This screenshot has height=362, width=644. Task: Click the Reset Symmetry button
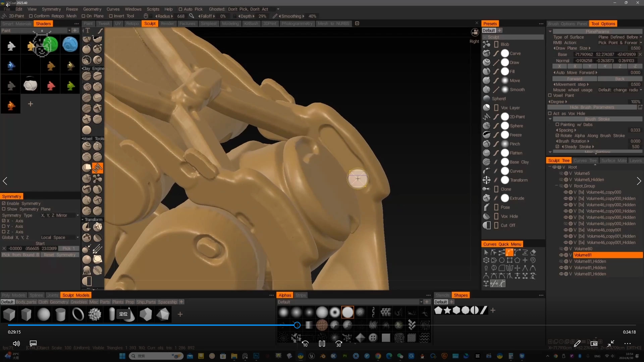click(60, 255)
